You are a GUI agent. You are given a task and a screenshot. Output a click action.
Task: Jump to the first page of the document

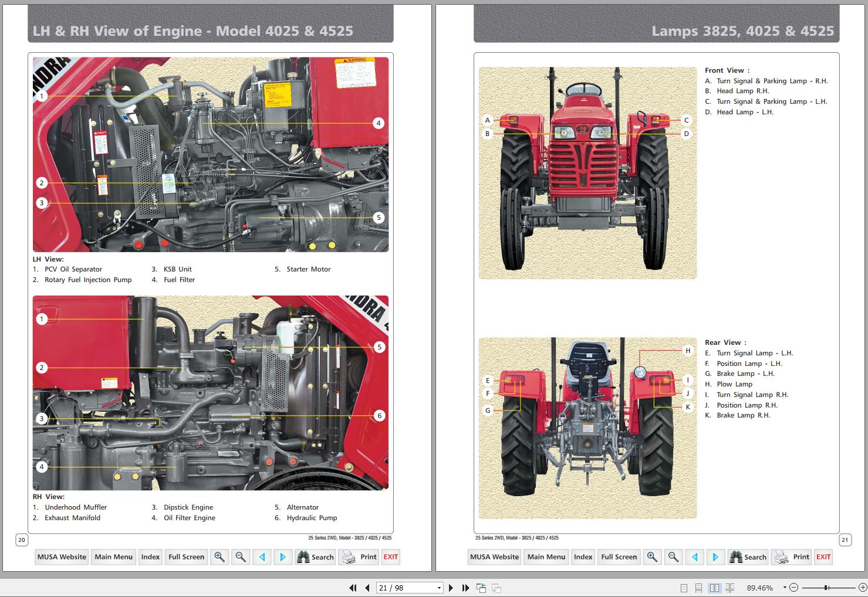(x=353, y=588)
